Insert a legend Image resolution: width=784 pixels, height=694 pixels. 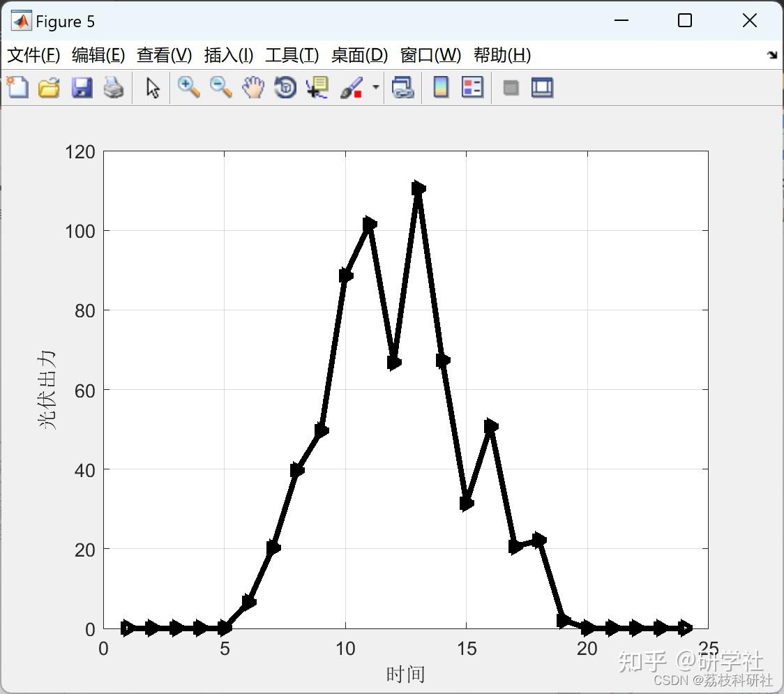pos(473,87)
